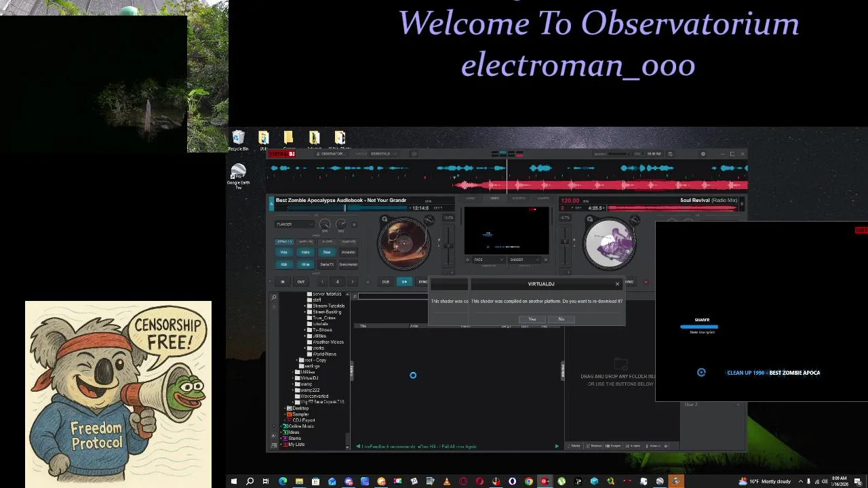Open Recycle Bin desktop icon
Image resolution: width=868 pixels, height=488 pixels.
(238, 141)
